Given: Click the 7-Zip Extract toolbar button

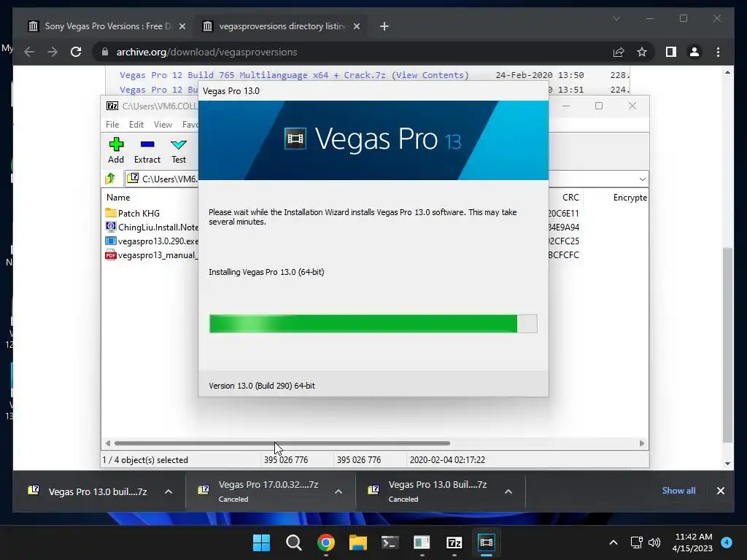Looking at the screenshot, I should coord(147,150).
